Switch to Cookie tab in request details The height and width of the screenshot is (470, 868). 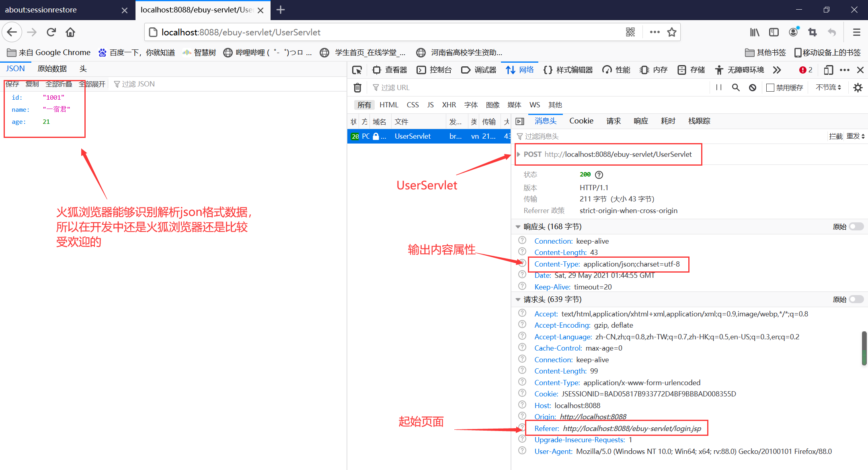tap(581, 121)
